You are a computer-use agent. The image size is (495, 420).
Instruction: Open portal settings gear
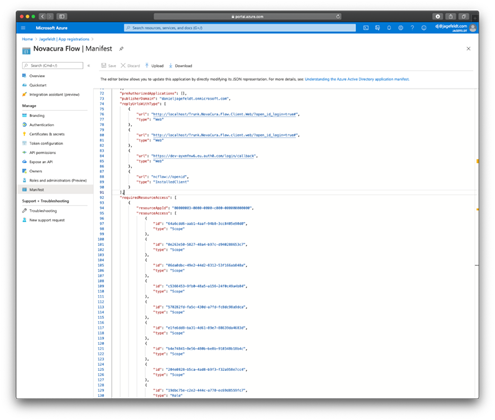[x=400, y=28]
